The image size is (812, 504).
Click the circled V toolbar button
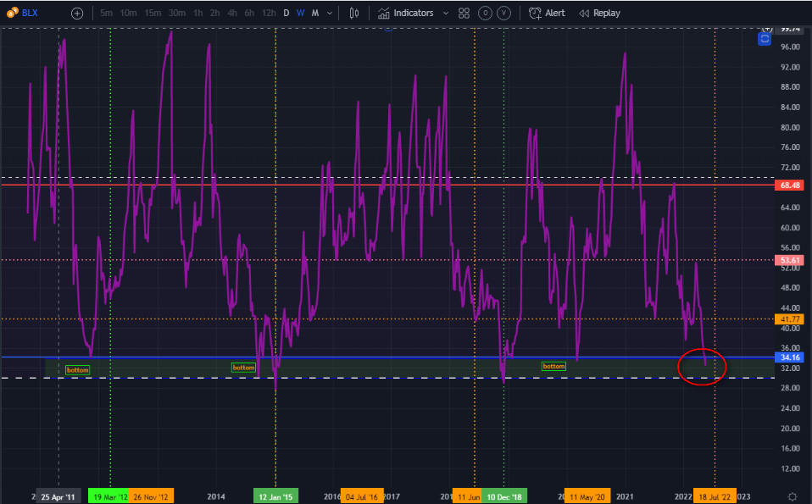[x=503, y=14]
